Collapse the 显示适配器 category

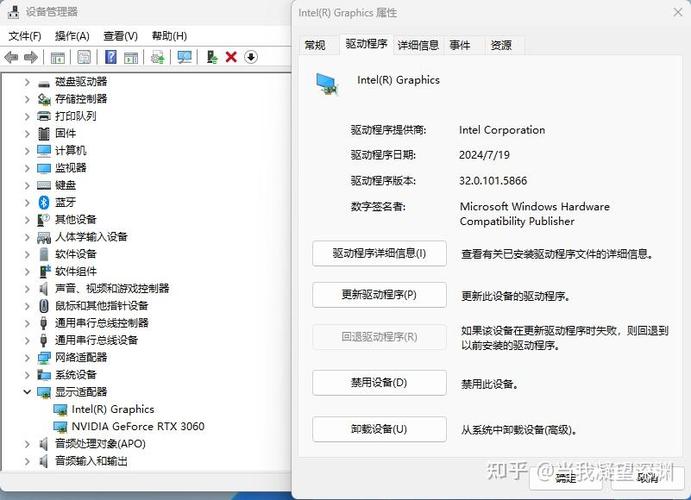[27, 392]
